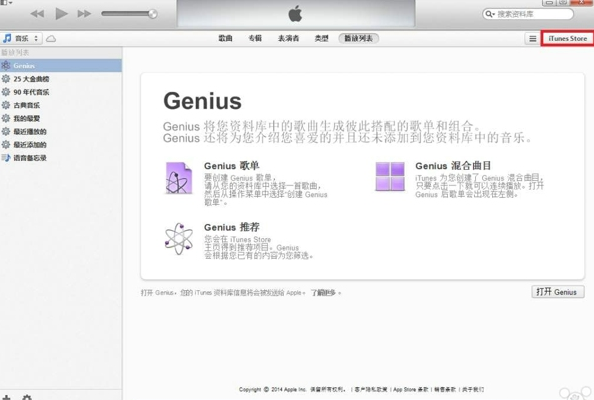Click music note icon of 语音备忘录

pyautogui.click(x=6, y=158)
